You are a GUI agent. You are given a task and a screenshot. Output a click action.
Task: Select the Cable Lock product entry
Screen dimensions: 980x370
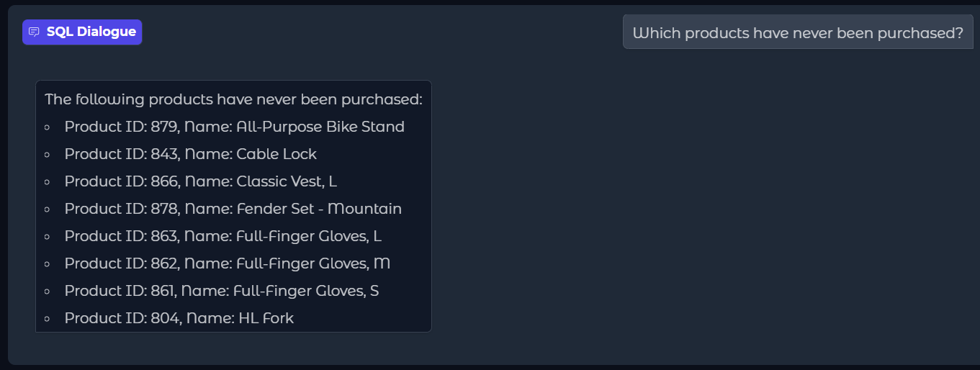(190, 154)
